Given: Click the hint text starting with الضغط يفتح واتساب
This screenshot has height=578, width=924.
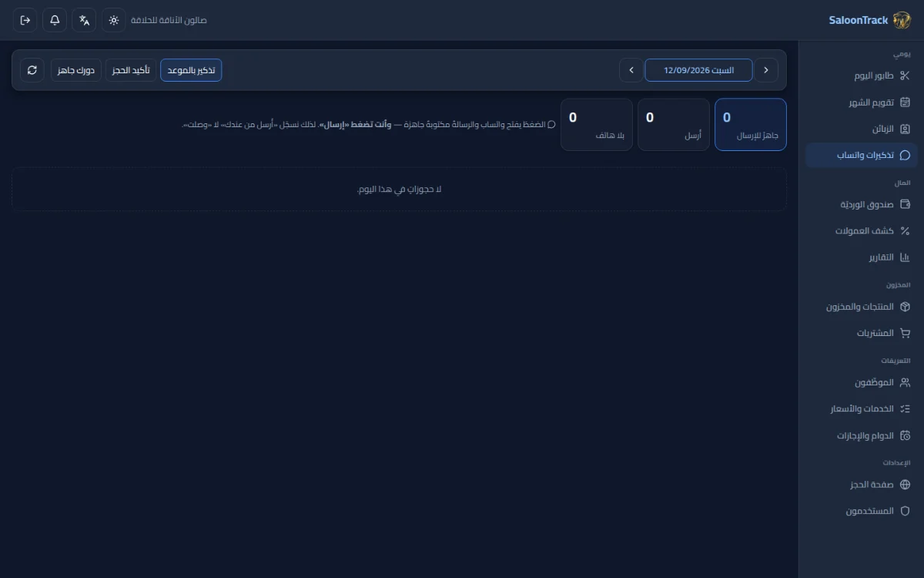Looking at the screenshot, I should click(369, 124).
